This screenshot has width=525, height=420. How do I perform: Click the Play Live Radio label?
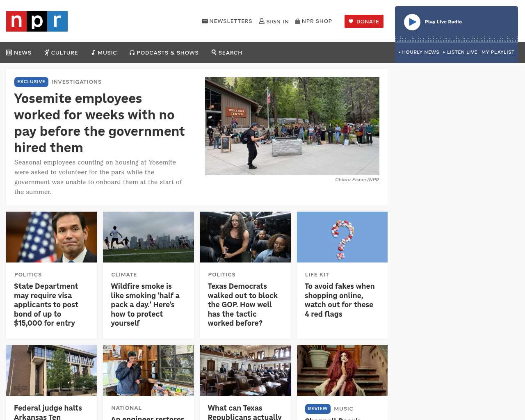[443, 22]
